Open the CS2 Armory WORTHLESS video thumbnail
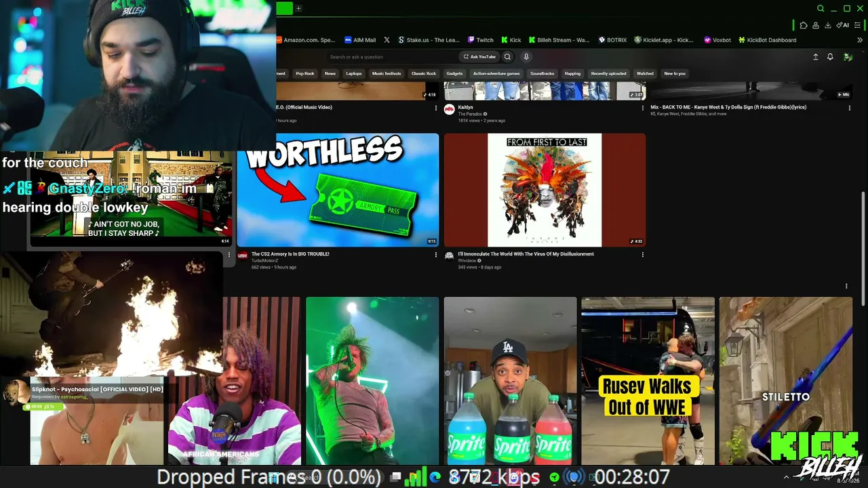The height and width of the screenshot is (488, 868). pos(338,190)
